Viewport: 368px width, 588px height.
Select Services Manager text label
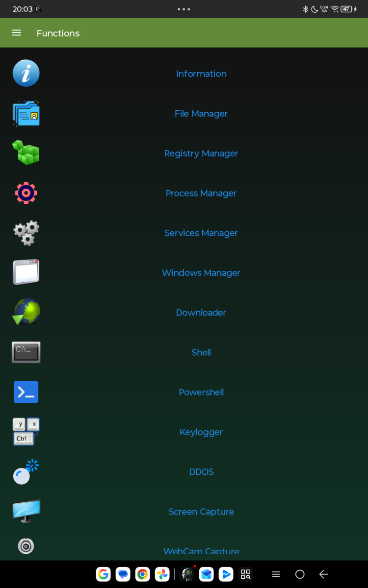(x=201, y=233)
